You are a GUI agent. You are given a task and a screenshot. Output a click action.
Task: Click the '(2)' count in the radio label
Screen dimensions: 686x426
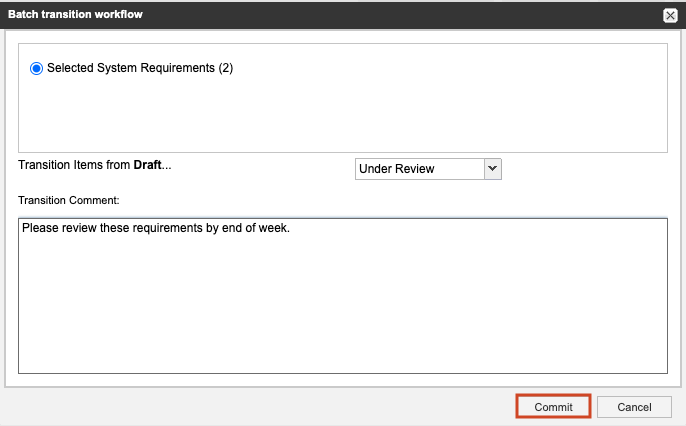tap(225, 69)
